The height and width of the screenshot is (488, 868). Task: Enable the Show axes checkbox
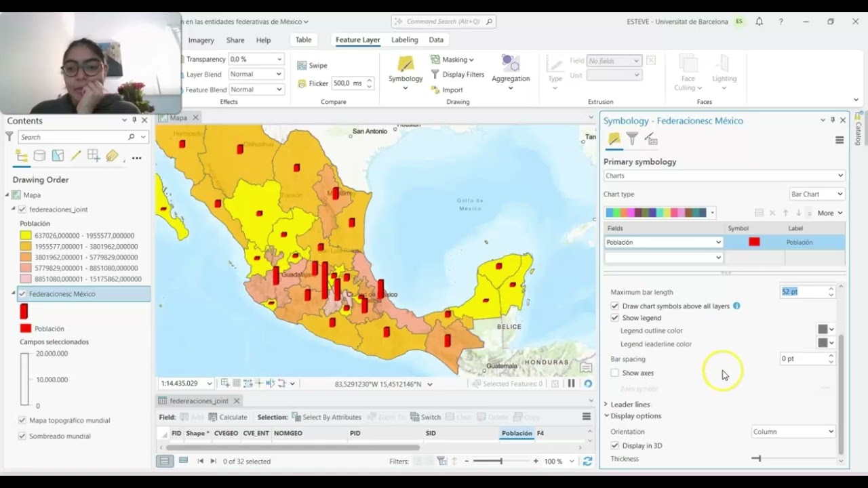click(x=615, y=373)
